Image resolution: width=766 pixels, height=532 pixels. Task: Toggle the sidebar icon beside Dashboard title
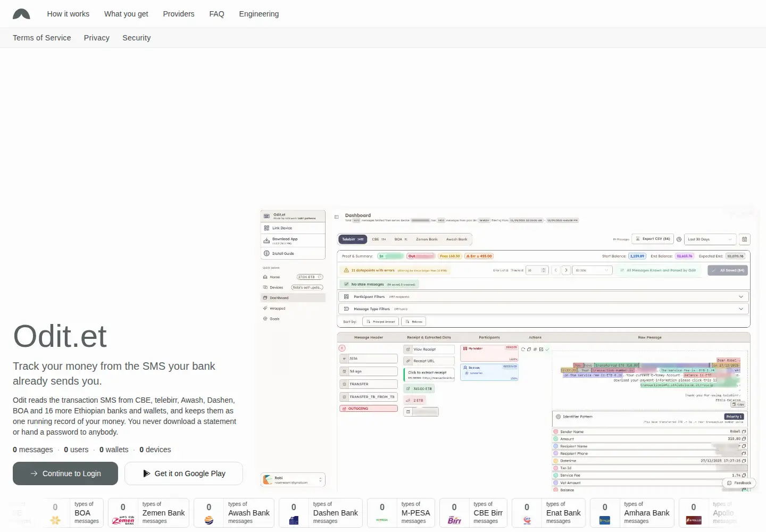click(336, 217)
